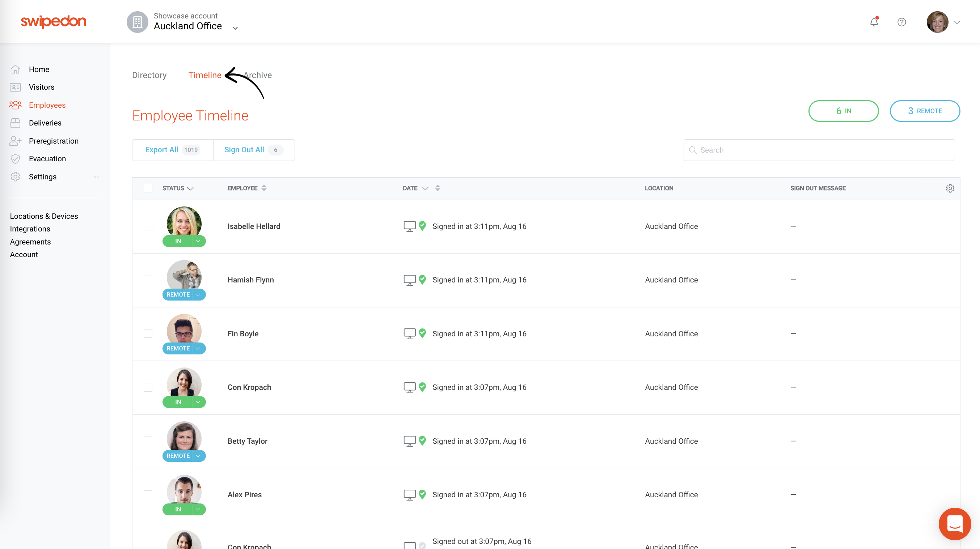
Task: Click the Evacuation shield icon
Action: tap(15, 158)
